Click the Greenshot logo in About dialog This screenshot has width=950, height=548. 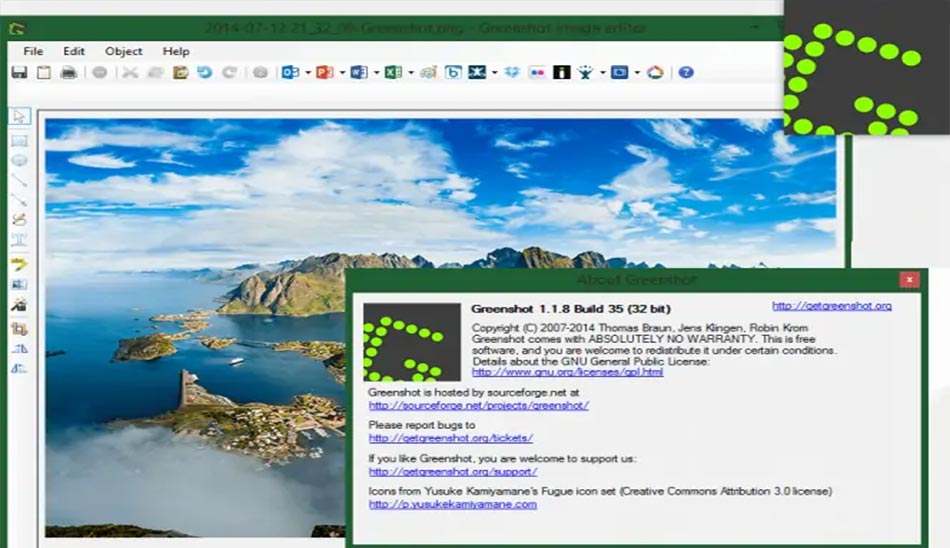pos(412,342)
